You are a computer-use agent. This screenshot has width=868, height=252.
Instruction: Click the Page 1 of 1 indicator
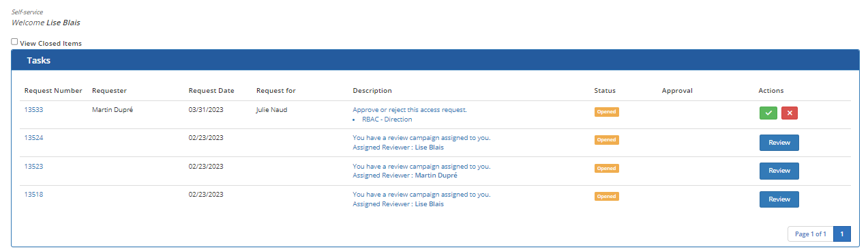[x=810, y=234]
